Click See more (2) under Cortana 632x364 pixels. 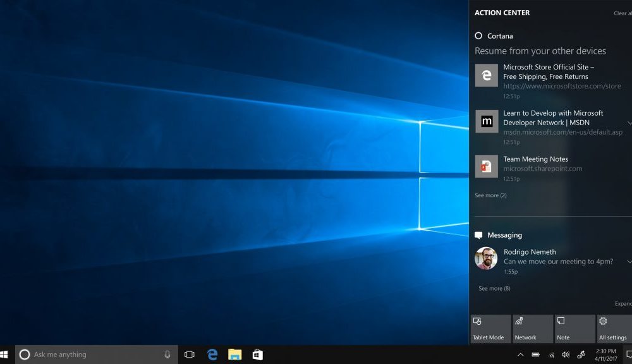point(490,195)
